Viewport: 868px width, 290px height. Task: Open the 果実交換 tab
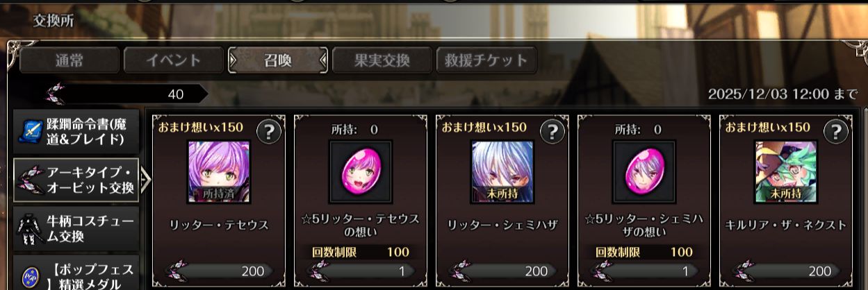(381, 60)
